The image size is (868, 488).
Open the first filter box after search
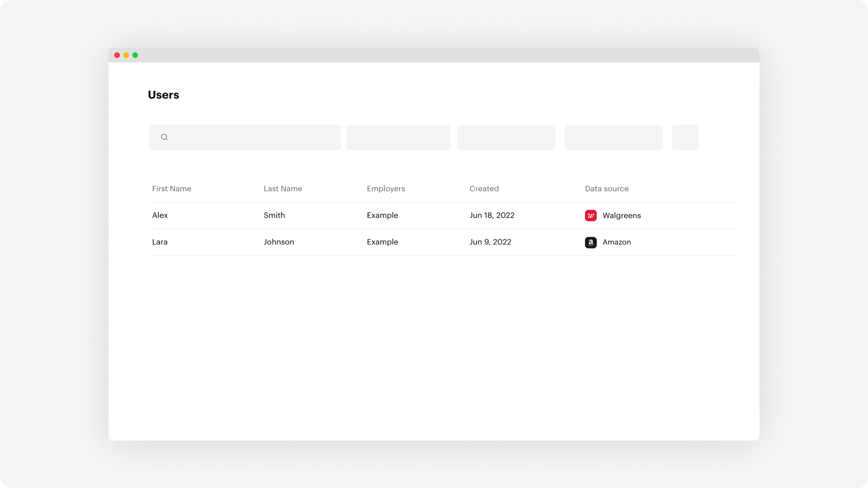pos(398,137)
